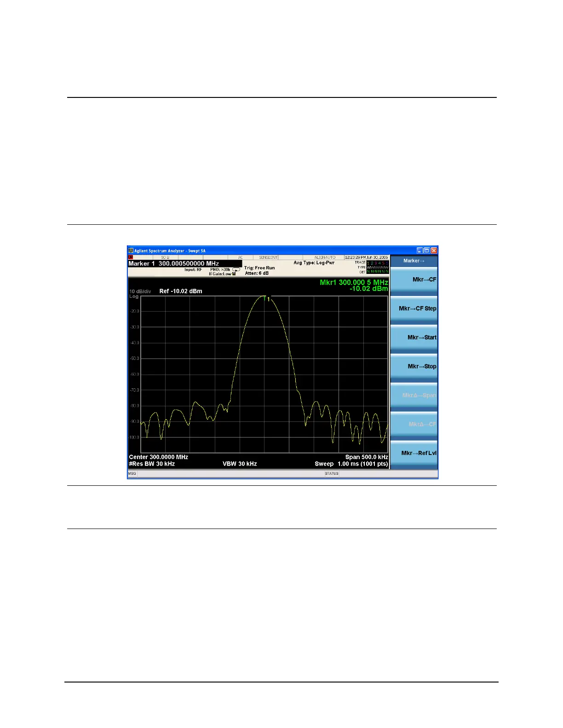The height and width of the screenshot is (728, 563).
Task: Click the ALIGN AUTO indicator
Action: click(x=325, y=257)
